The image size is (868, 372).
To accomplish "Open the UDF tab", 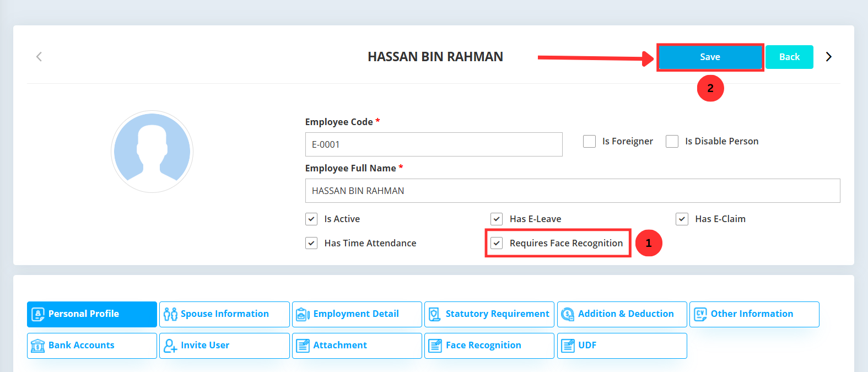I will [x=622, y=346].
